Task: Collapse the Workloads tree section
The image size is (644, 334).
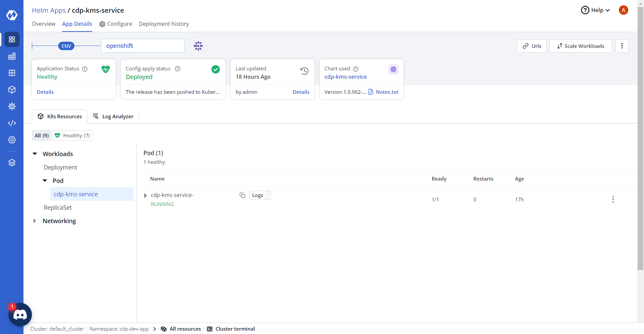Action: tap(35, 154)
